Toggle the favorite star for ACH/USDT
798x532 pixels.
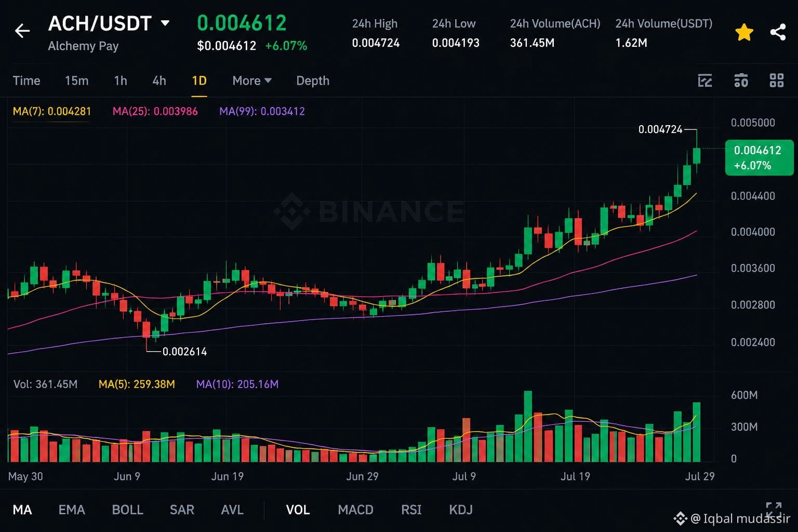[744, 32]
